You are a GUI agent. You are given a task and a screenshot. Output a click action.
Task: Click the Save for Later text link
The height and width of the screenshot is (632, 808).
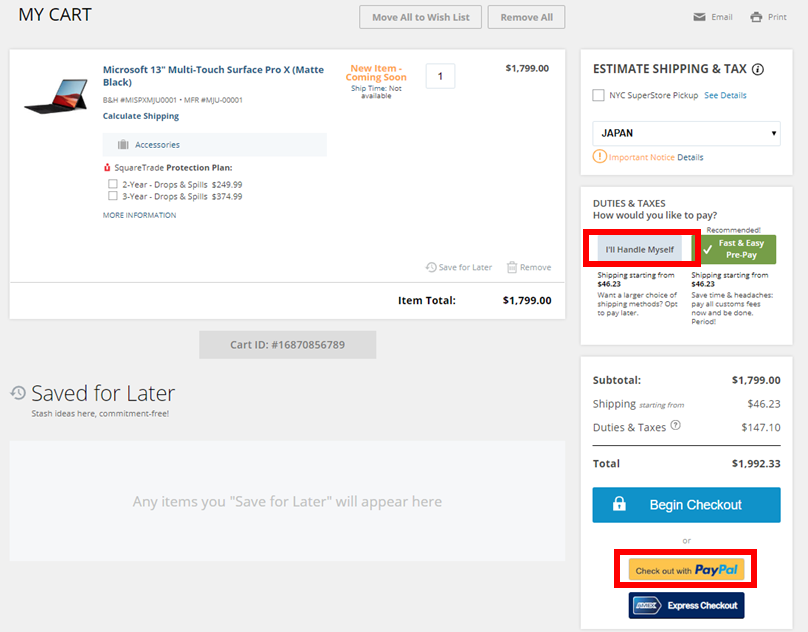pos(465,267)
